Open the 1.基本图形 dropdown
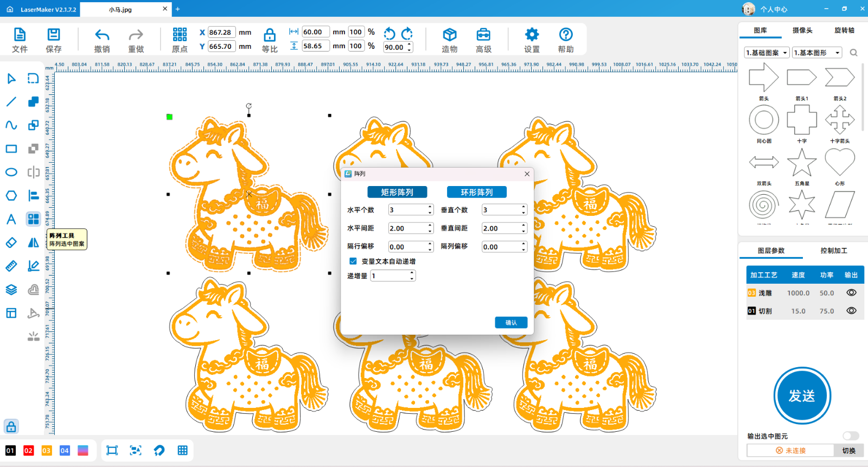Viewport: 868px width, 467px height. [x=816, y=53]
